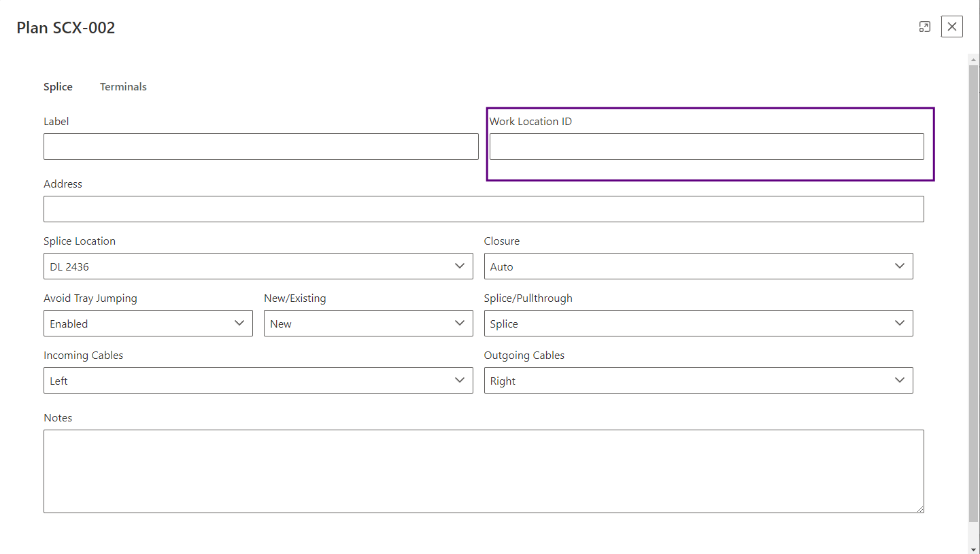Click the Outgoing Cables label

[524, 356]
